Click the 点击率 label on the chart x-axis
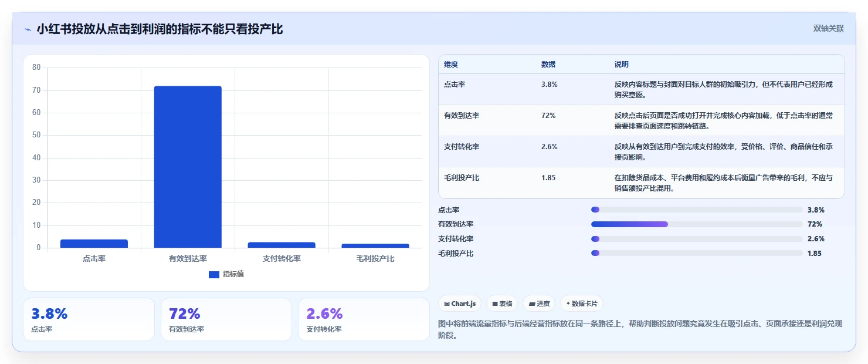 (x=94, y=258)
